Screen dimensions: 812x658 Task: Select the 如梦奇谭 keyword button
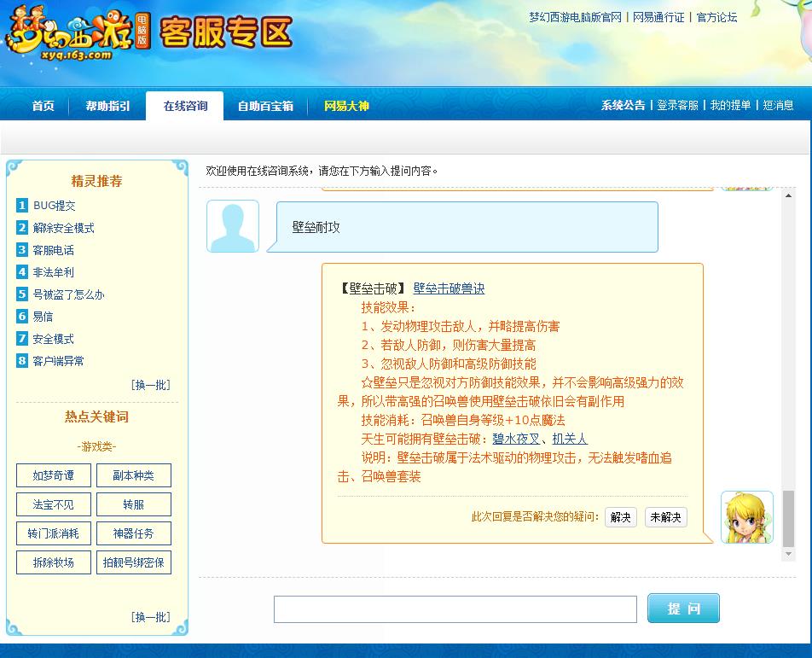coord(53,476)
